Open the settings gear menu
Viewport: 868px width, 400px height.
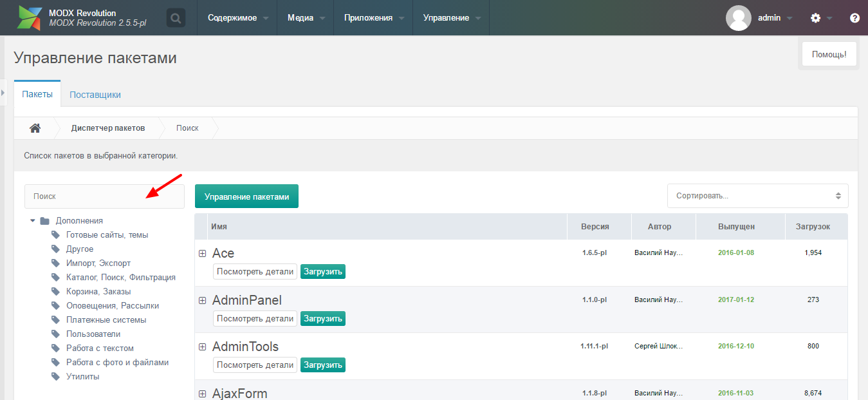coord(816,18)
